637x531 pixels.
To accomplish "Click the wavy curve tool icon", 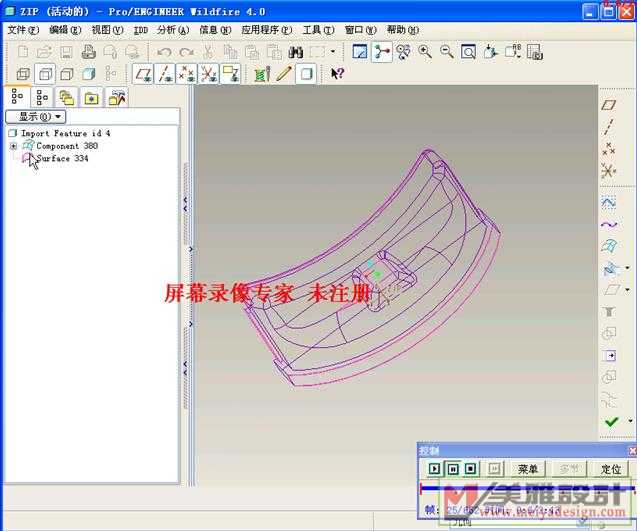I will 609,224.
